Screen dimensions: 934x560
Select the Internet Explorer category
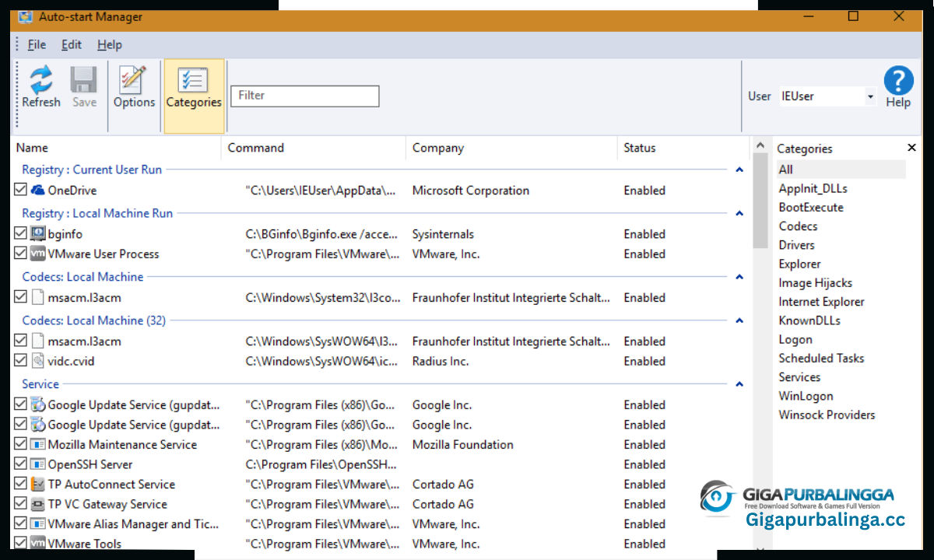coord(821,302)
